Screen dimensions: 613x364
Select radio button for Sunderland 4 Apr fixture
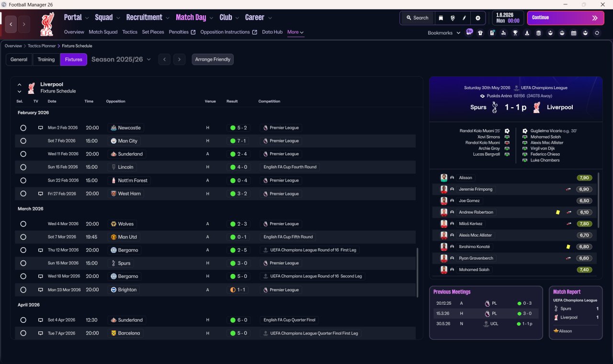pos(23,320)
